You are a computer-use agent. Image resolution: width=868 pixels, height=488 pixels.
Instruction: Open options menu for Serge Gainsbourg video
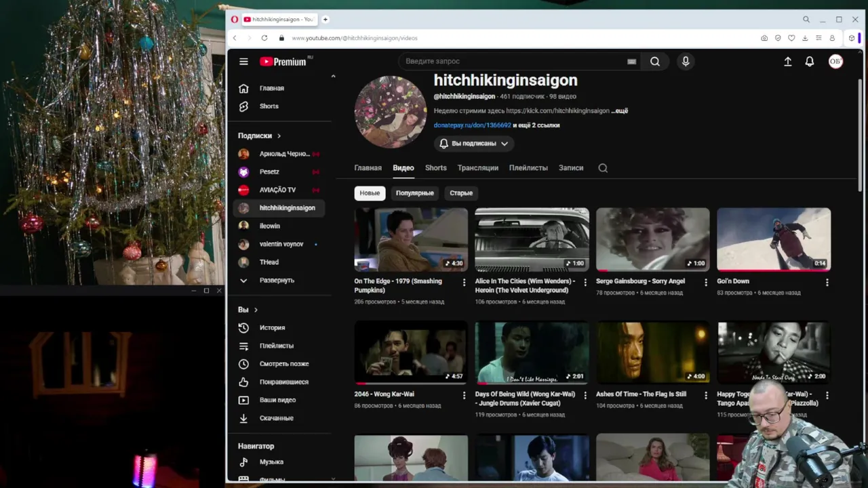tap(706, 282)
